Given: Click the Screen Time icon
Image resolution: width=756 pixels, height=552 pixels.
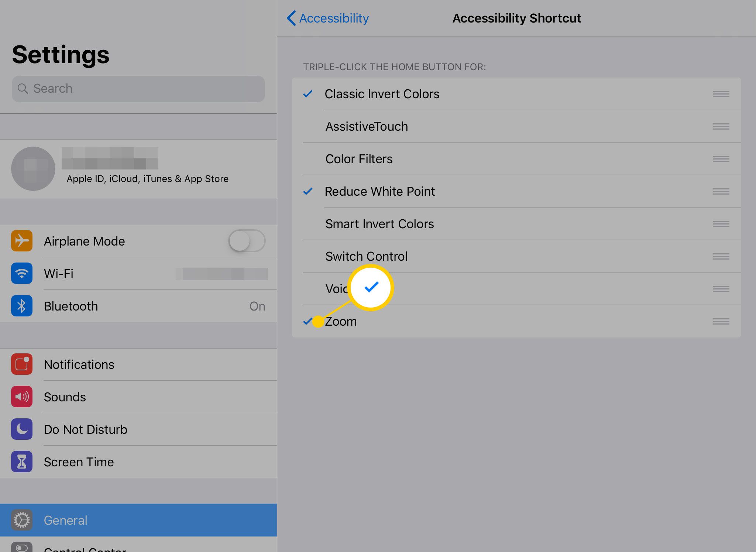Looking at the screenshot, I should 22,461.
